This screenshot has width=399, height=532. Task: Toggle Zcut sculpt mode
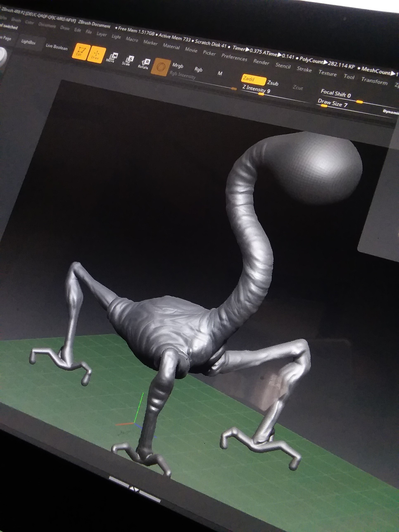[298, 88]
